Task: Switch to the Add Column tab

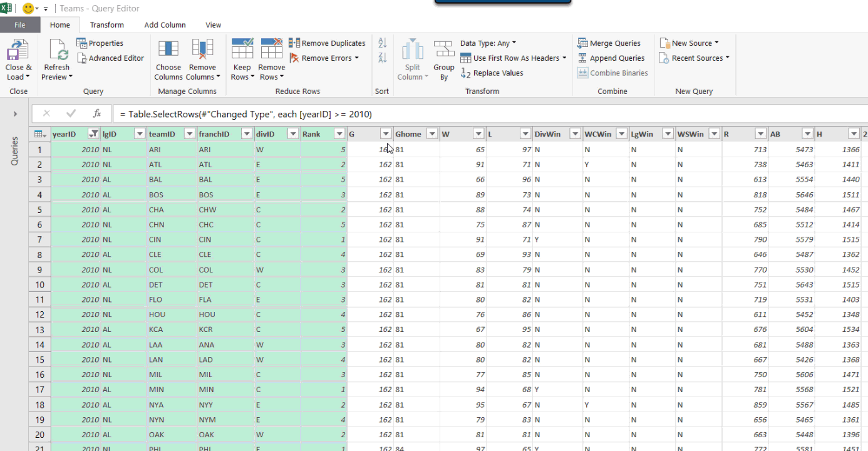Action: 165,25
